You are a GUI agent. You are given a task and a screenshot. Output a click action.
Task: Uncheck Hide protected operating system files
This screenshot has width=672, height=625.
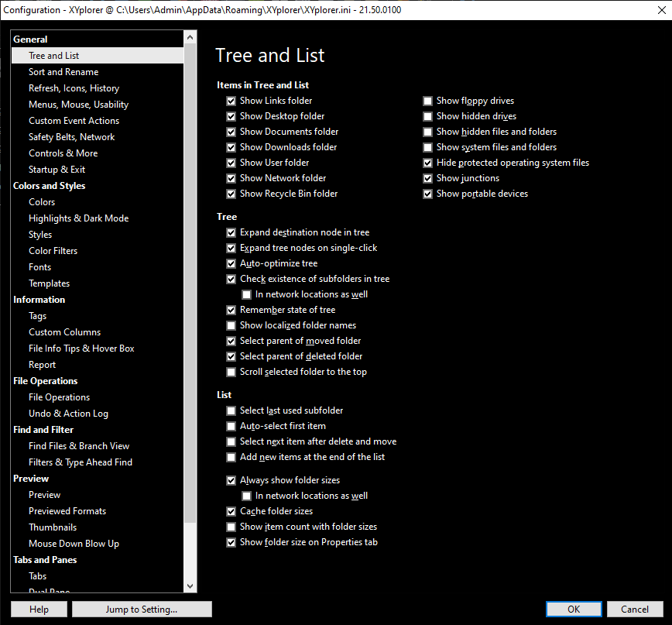click(x=427, y=163)
